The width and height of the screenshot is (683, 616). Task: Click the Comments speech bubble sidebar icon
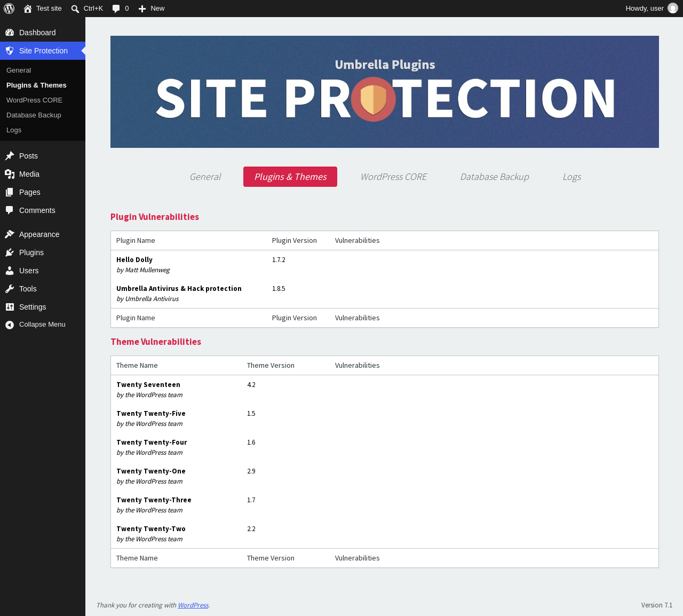pos(10,210)
